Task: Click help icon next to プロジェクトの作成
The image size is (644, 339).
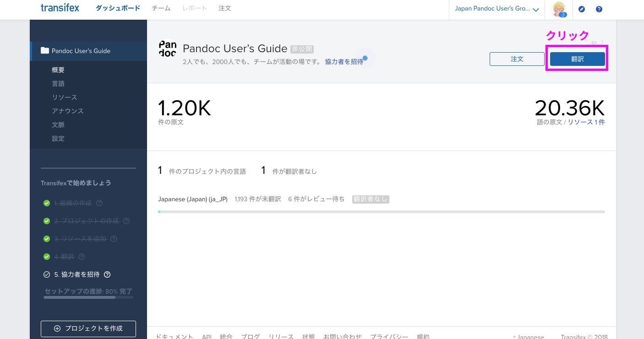Action: point(126,221)
